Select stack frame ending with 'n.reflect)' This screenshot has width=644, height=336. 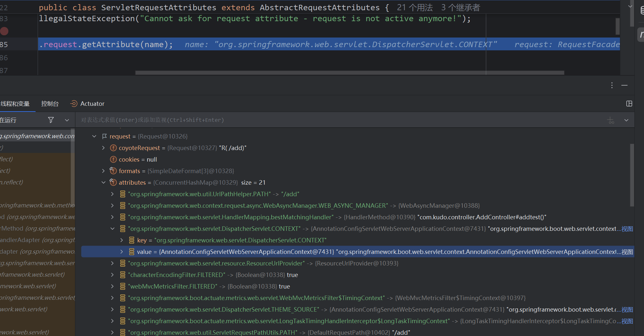pyautogui.click(x=35, y=182)
